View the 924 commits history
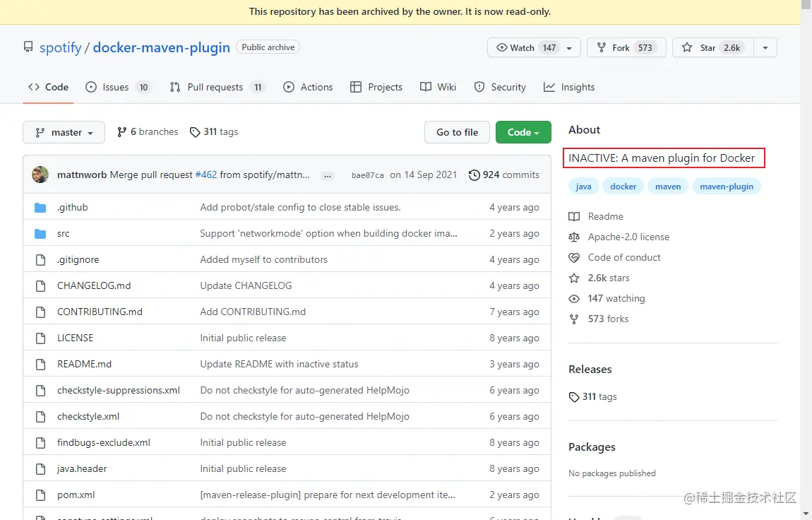 pos(504,175)
